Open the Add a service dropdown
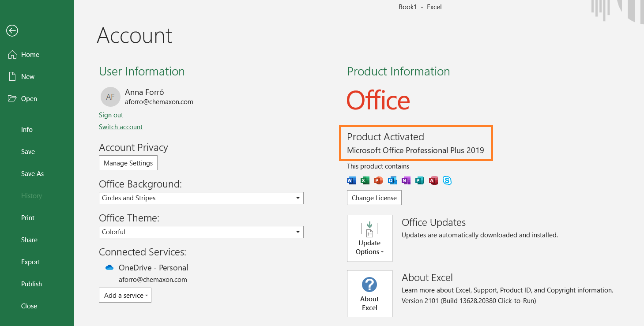The height and width of the screenshot is (326, 644). (x=125, y=296)
